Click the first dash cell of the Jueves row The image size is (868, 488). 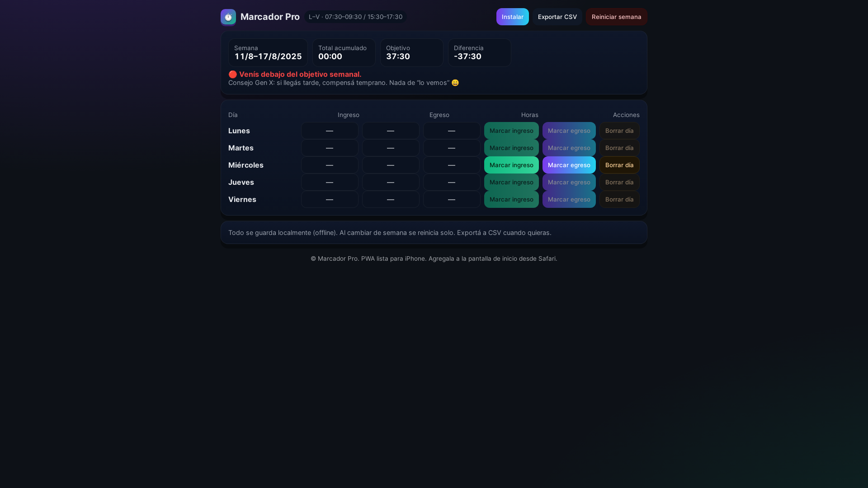(330, 182)
